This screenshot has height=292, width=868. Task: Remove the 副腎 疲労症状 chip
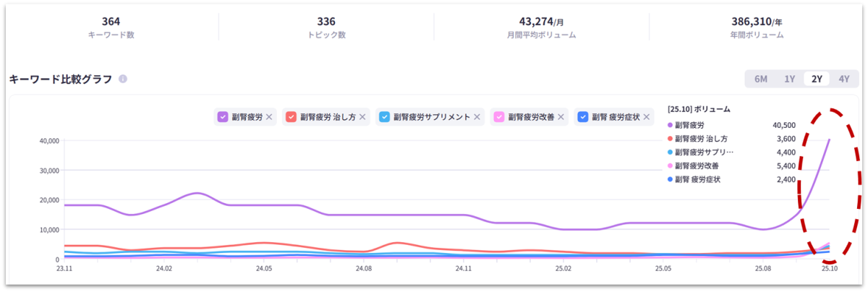647,116
